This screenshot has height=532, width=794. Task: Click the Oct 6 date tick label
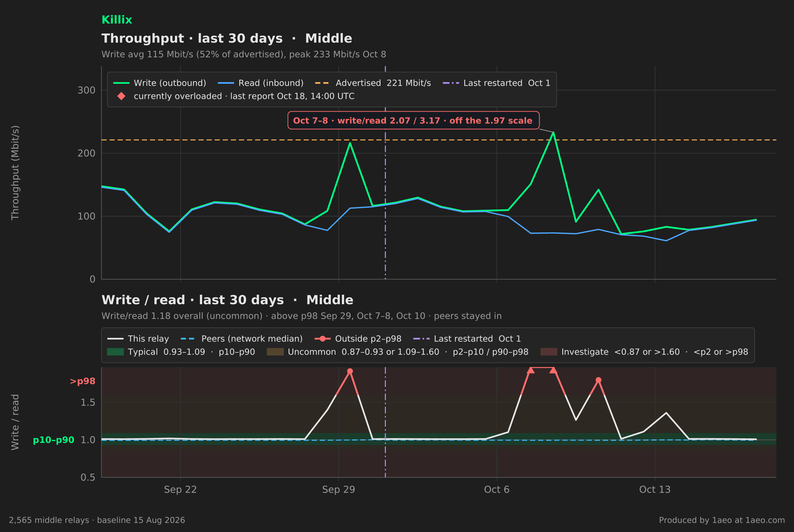497,490
